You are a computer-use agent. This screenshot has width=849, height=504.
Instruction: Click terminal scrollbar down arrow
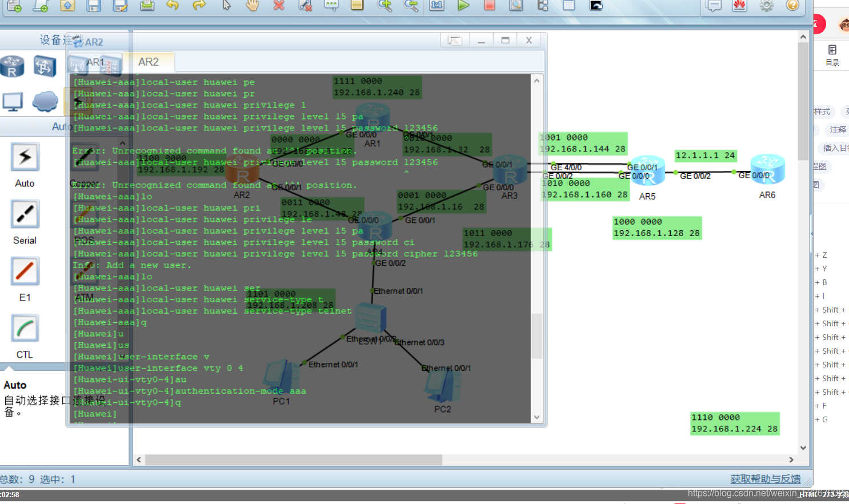536,417
